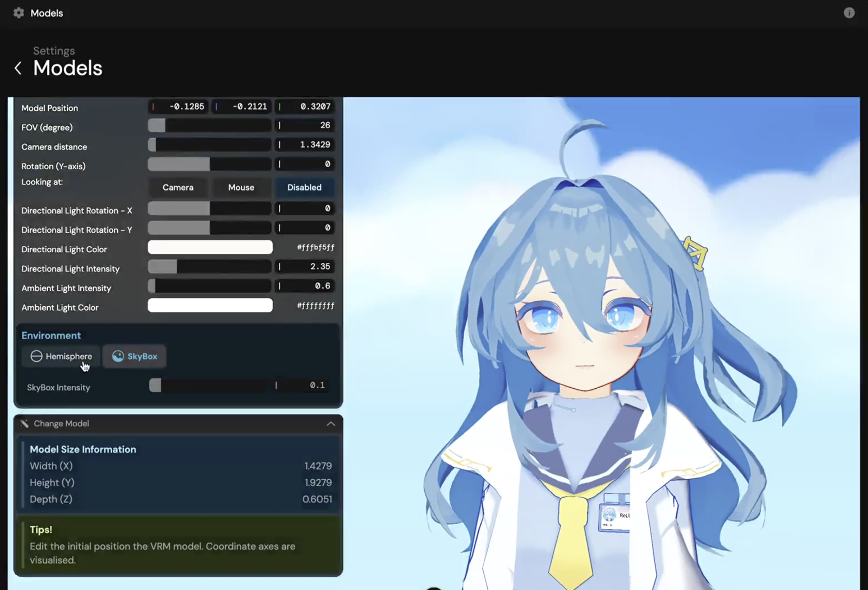
Task: Click Directional Light Rotation - Y value field
Action: [304, 228]
